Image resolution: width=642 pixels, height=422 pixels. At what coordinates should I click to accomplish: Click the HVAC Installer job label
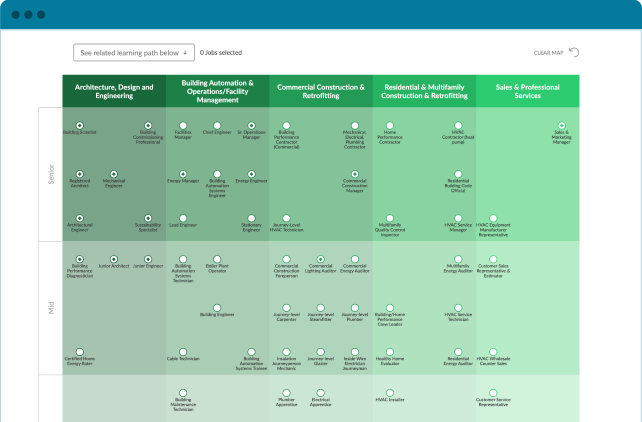(x=389, y=400)
